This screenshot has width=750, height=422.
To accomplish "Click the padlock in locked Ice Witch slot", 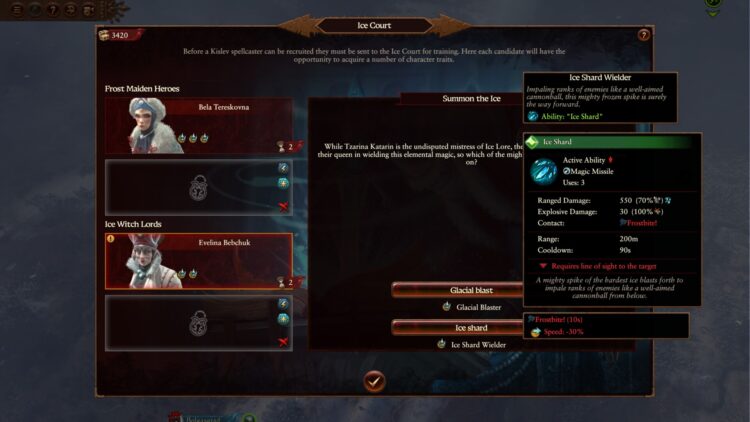I will click(x=198, y=323).
